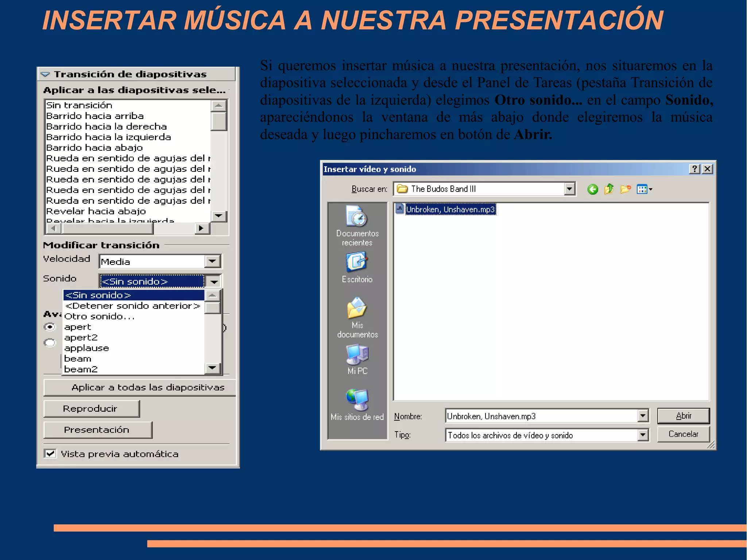Select Barrido hacia la derecha transition
Screen dimensions: 747x560
coord(128,127)
